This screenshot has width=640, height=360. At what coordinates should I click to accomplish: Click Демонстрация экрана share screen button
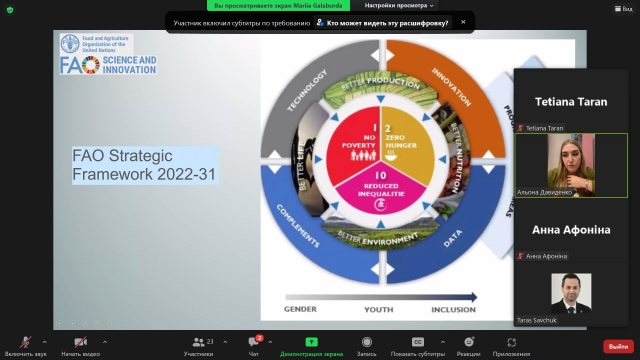pyautogui.click(x=311, y=346)
